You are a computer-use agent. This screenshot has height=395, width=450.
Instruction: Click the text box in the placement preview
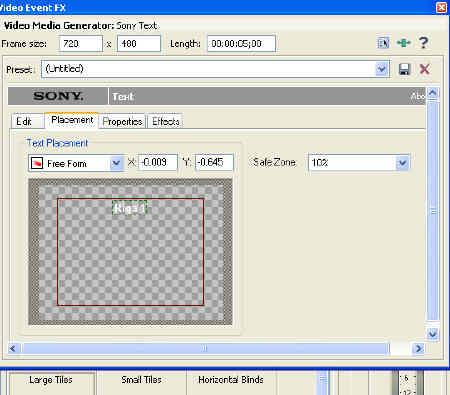click(x=130, y=208)
